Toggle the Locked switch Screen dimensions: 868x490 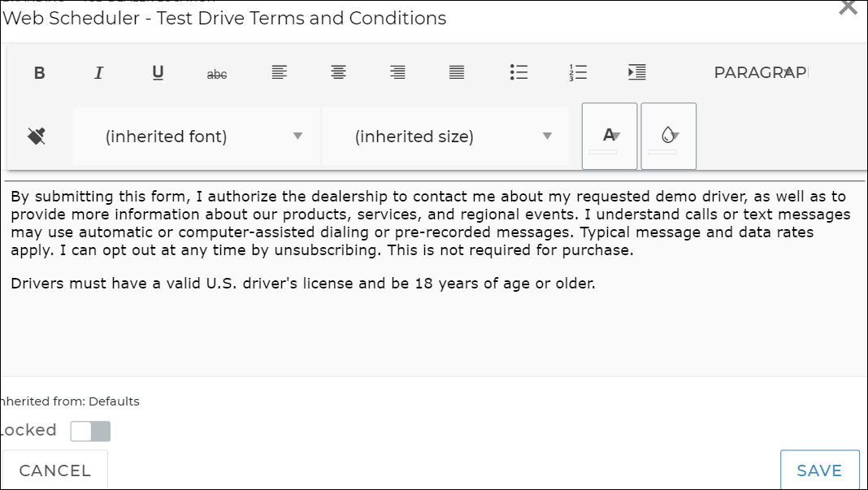tap(90, 431)
